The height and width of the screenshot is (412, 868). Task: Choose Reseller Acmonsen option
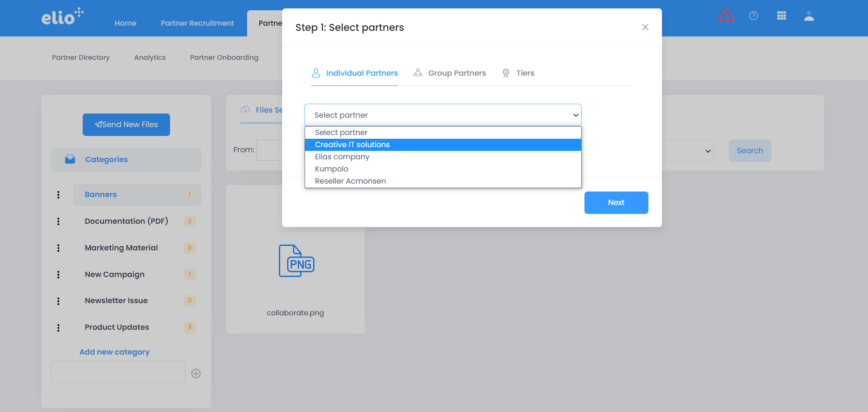[443, 181]
